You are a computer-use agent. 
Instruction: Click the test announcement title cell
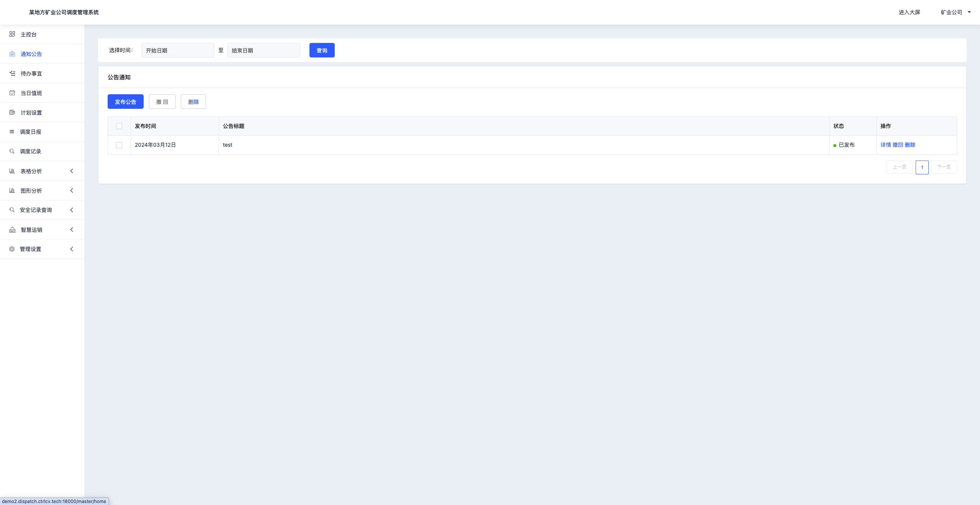(524, 145)
